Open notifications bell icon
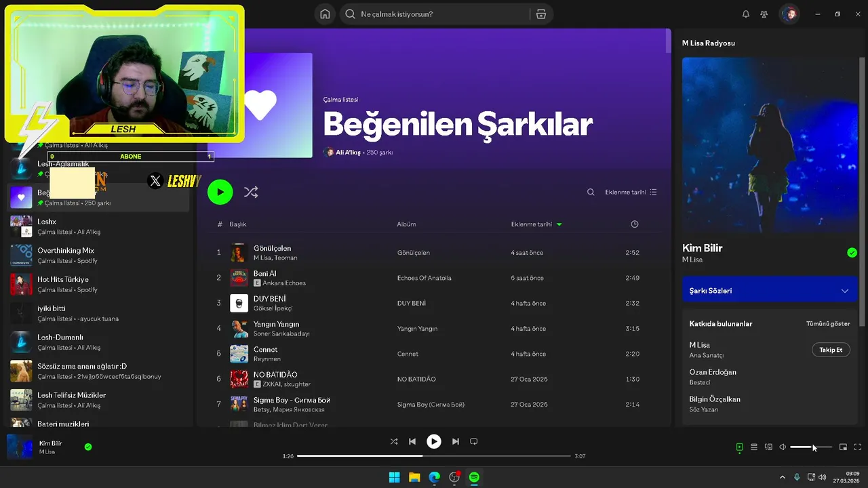Screen dimensions: 868x488 tap(746, 14)
